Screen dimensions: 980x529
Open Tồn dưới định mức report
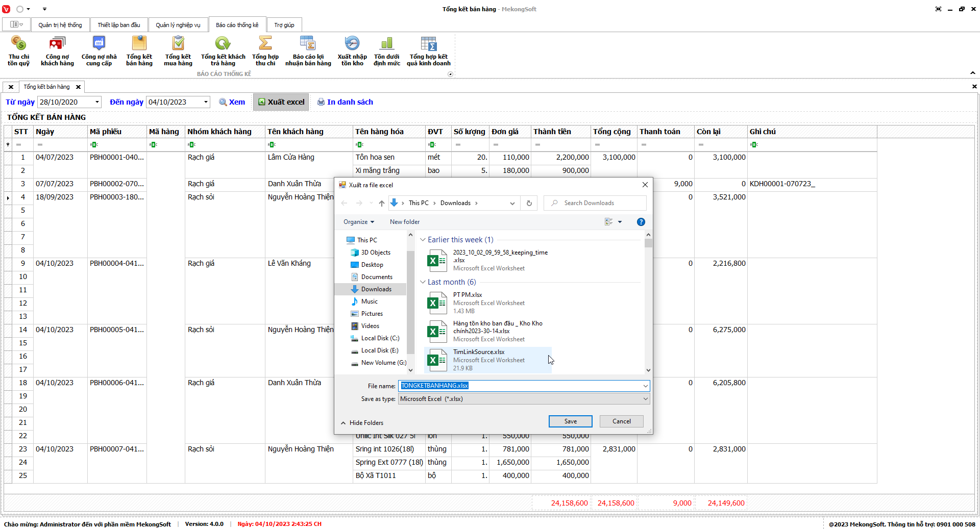[387, 51]
